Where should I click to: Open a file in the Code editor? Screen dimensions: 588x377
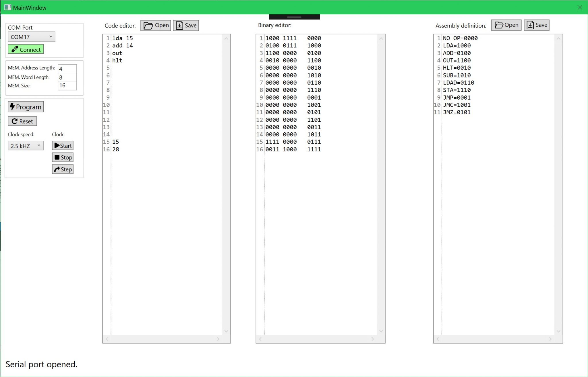click(155, 25)
